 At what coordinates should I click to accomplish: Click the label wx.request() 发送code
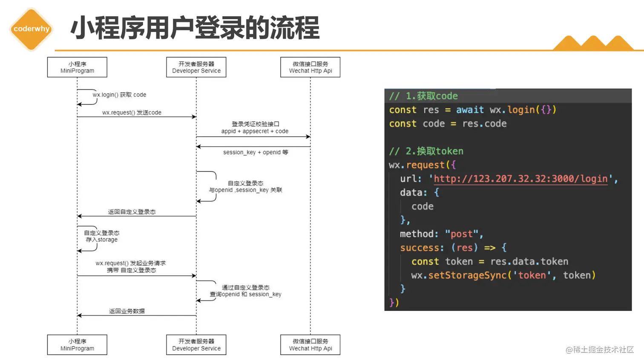[132, 113]
